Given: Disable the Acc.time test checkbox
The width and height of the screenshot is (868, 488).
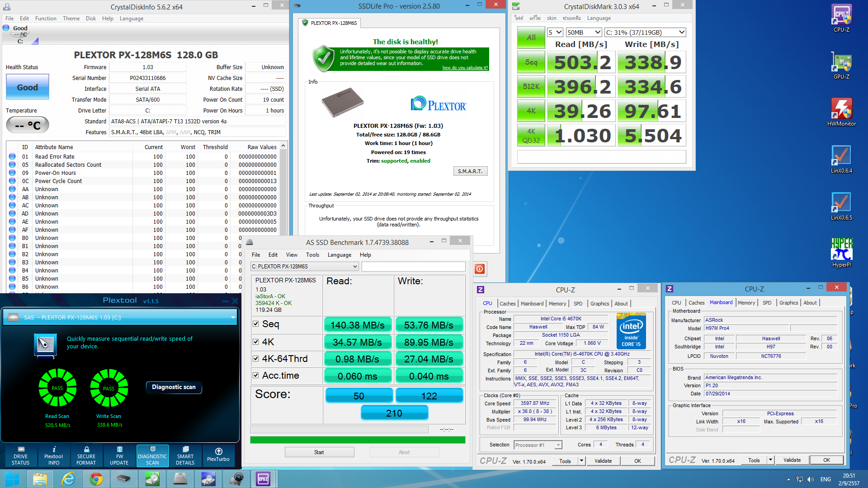Looking at the screenshot, I should (256, 375).
